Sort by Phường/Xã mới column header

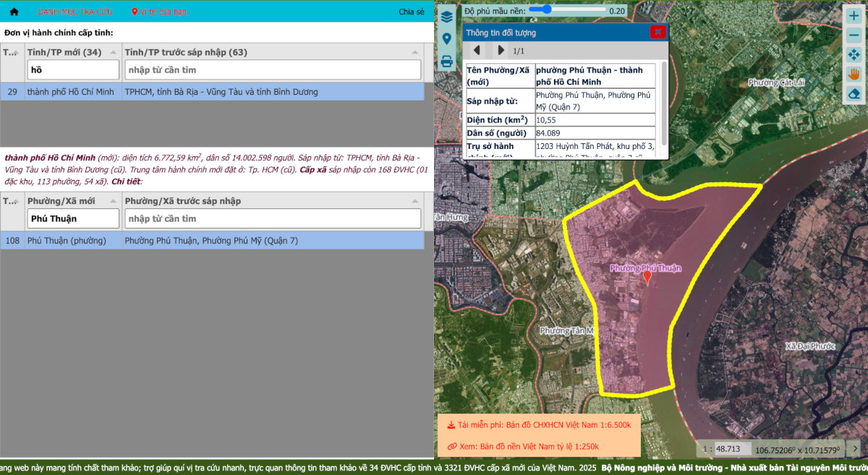coord(72,201)
